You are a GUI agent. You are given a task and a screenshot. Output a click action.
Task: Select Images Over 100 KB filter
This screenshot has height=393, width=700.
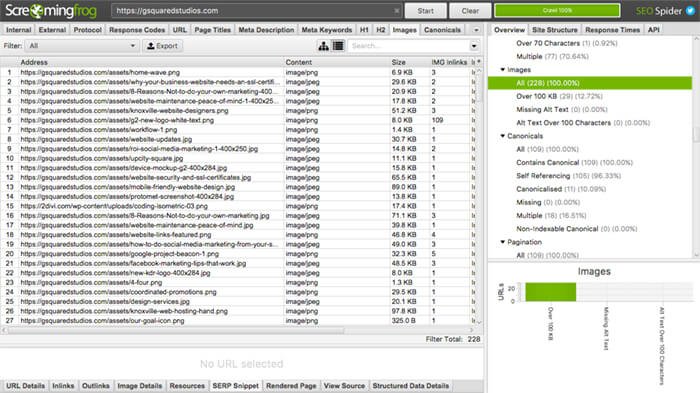pyautogui.click(x=559, y=96)
